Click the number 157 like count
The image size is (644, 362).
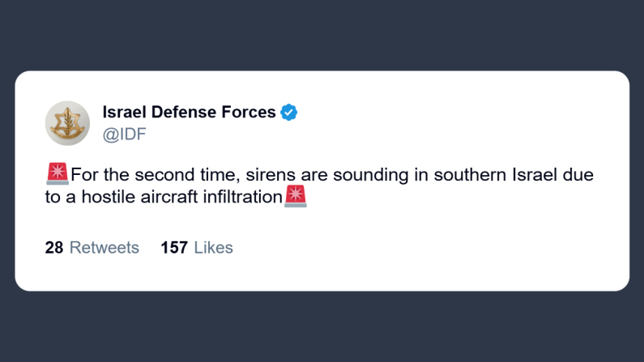(x=174, y=248)
